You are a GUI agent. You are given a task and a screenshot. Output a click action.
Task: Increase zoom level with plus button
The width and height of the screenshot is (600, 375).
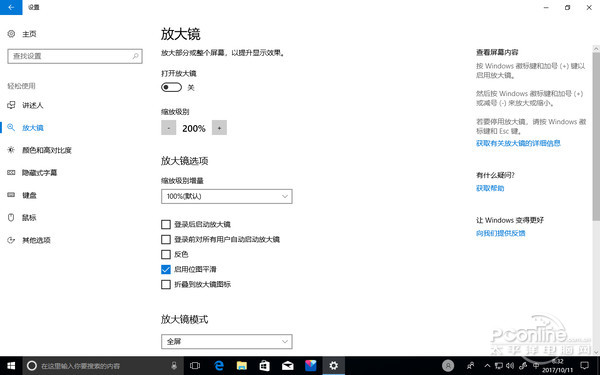tap(219, 128)
